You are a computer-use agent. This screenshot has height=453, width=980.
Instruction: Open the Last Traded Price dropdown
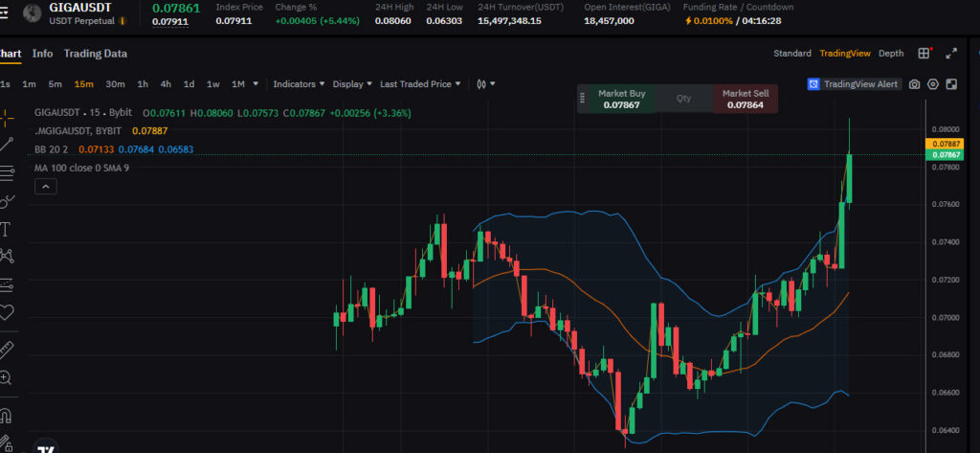click(421, 84)
